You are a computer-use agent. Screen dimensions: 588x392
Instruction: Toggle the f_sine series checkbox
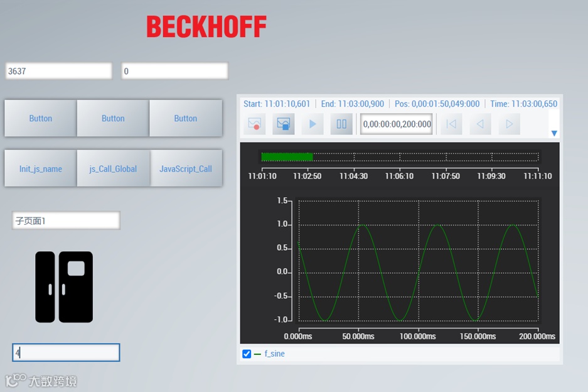tap(247, 354)
